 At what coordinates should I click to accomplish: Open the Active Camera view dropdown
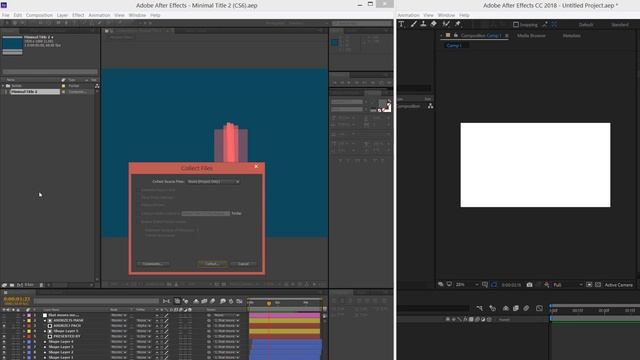point(619,285)
